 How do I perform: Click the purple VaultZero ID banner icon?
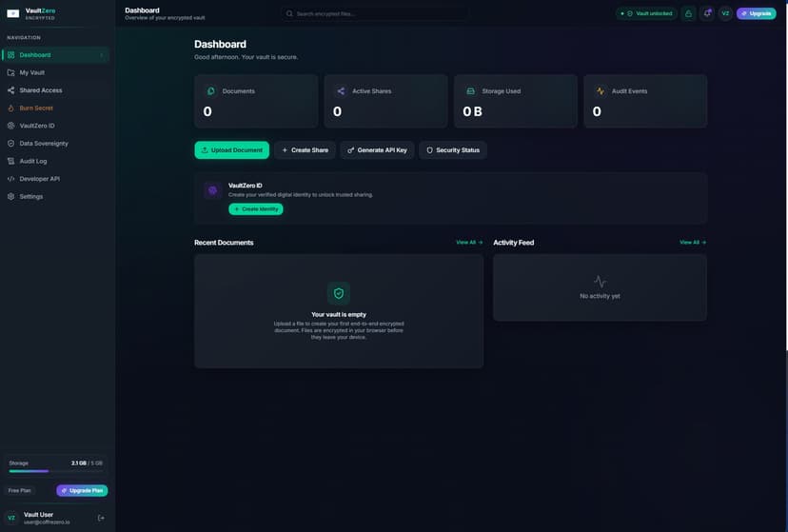point(212,190)
